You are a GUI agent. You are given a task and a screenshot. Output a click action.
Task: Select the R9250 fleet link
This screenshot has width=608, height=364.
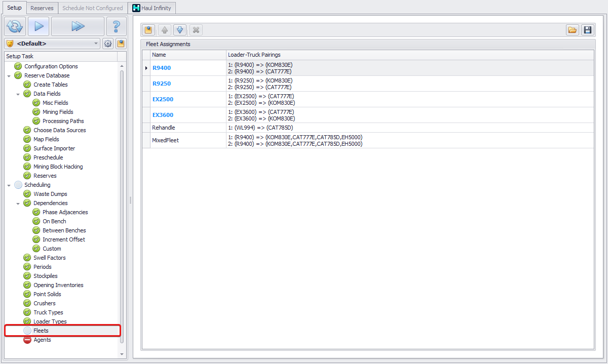point(162,84)
